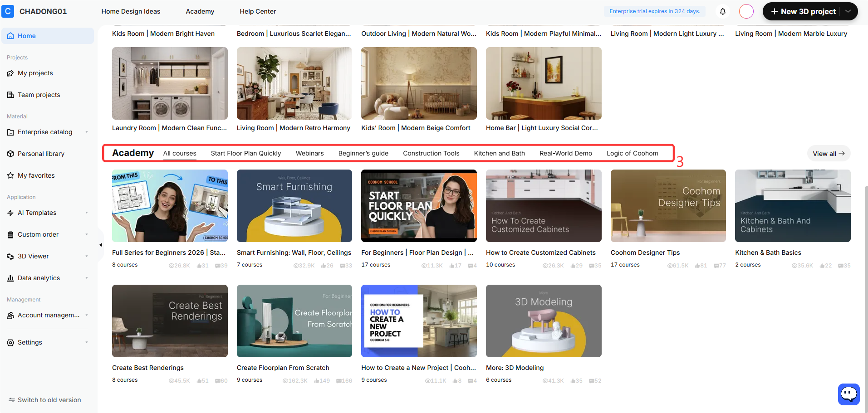The height and width of the screenshot is (413, 868).
Task: Expand the Enterprise catalog submenu arrow
Action: point(87,132)
